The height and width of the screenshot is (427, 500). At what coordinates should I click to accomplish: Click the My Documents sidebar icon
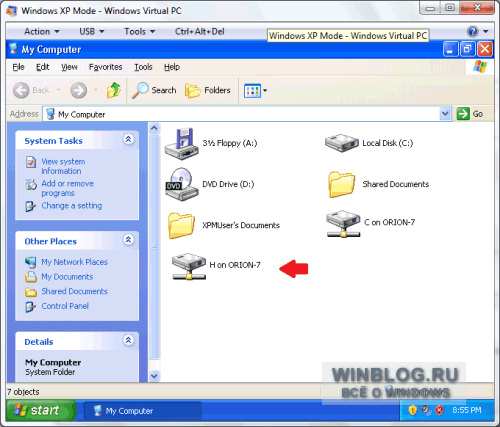tap(31, 277)
